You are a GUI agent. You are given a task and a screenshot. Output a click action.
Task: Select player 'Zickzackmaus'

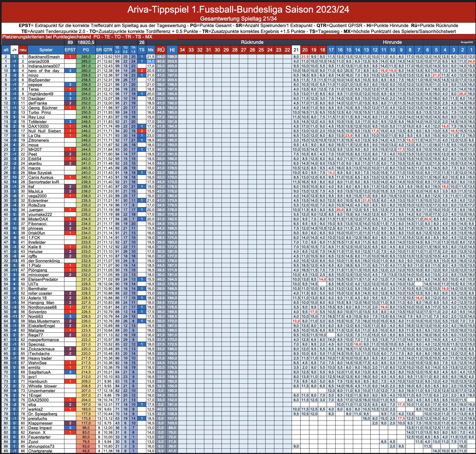pos(41,349)
